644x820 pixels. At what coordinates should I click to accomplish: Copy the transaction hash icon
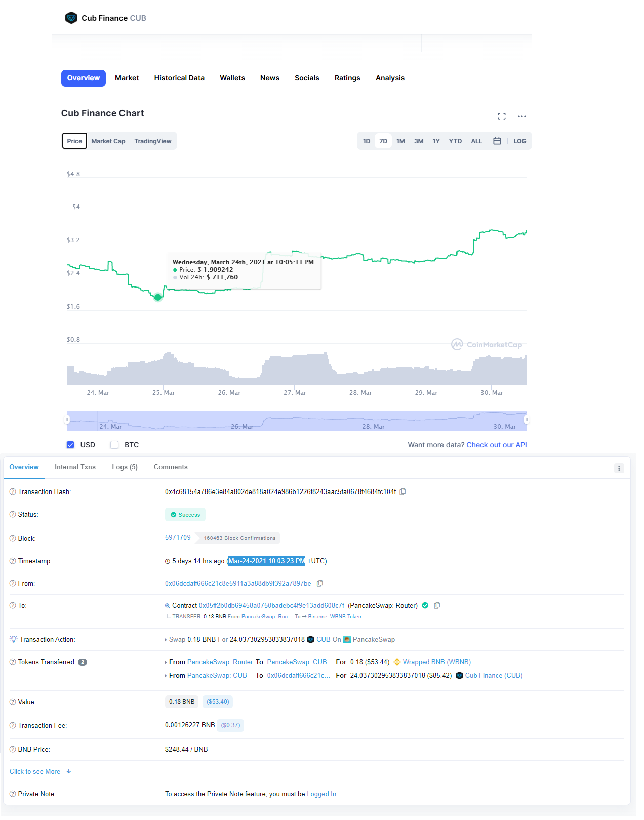(403, 491)
